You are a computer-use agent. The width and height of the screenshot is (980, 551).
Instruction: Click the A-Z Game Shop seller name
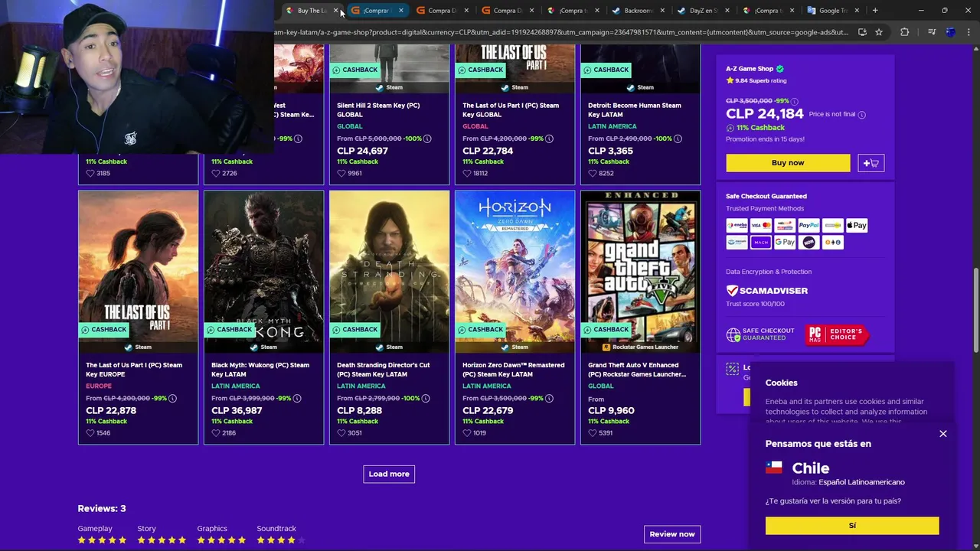(750, 69)
